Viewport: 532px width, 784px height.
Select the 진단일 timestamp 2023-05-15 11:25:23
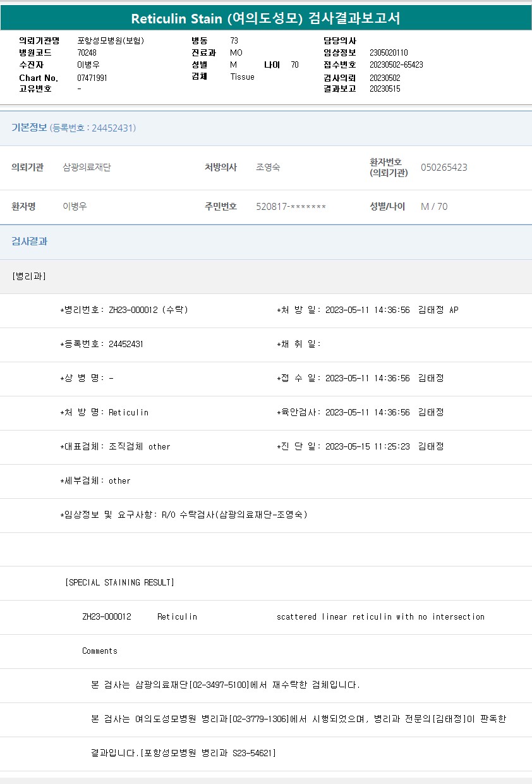(x=367, y=446)
